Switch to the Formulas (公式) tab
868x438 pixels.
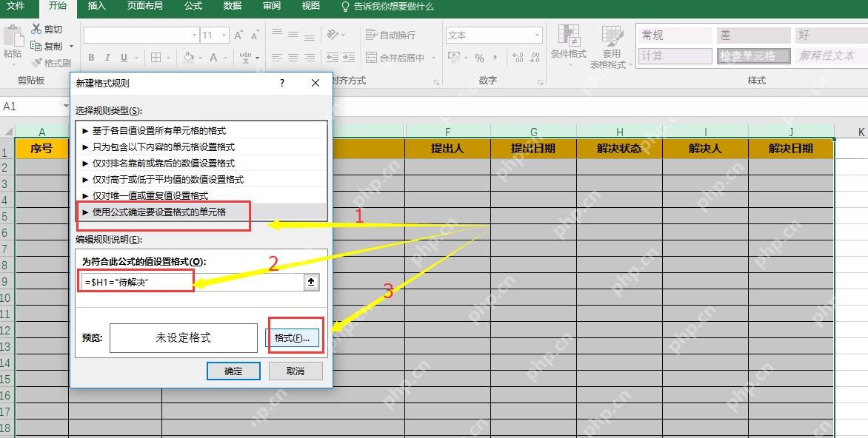point(193,6)
